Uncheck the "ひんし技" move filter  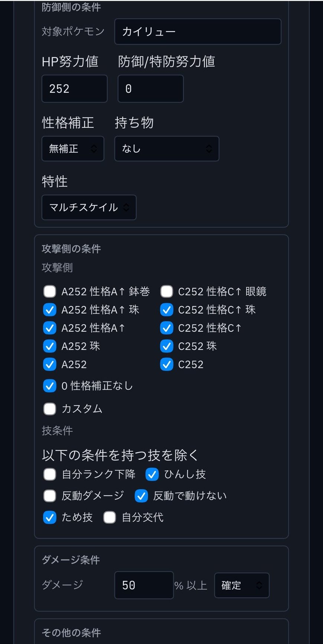152,474
